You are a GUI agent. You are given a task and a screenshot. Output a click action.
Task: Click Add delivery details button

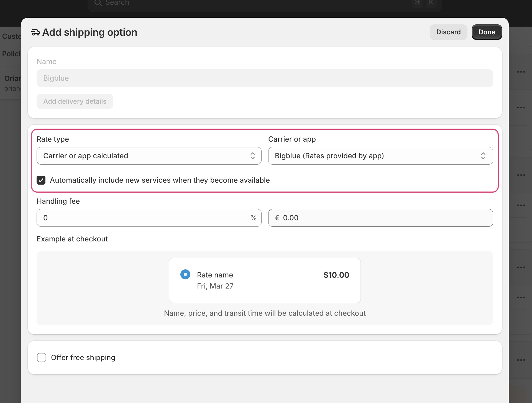[x=75, y=101]
